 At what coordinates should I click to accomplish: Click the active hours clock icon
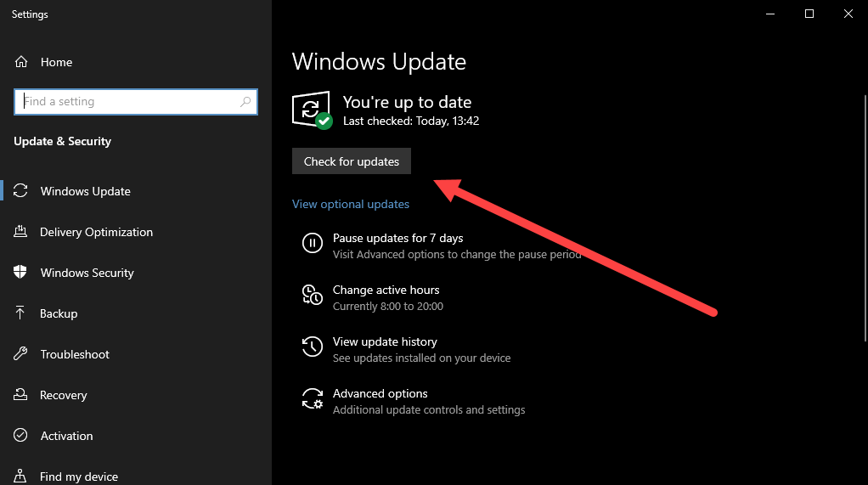click(313, 295)
